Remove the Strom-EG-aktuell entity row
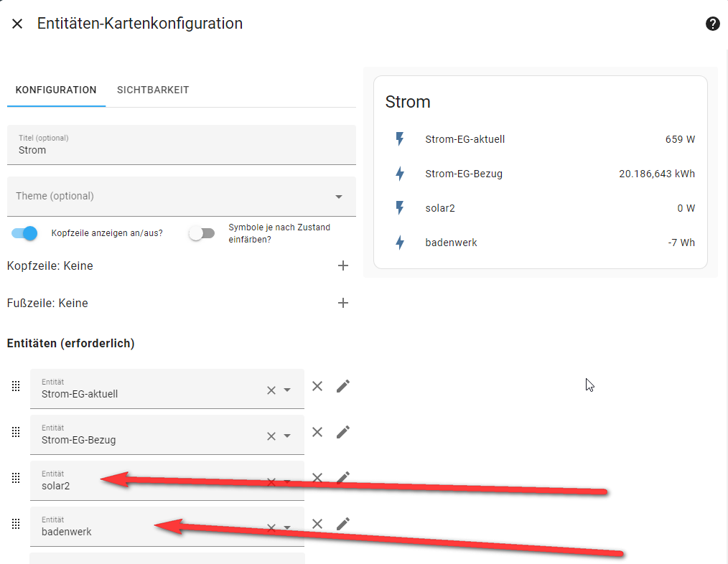 coord(317,386)
